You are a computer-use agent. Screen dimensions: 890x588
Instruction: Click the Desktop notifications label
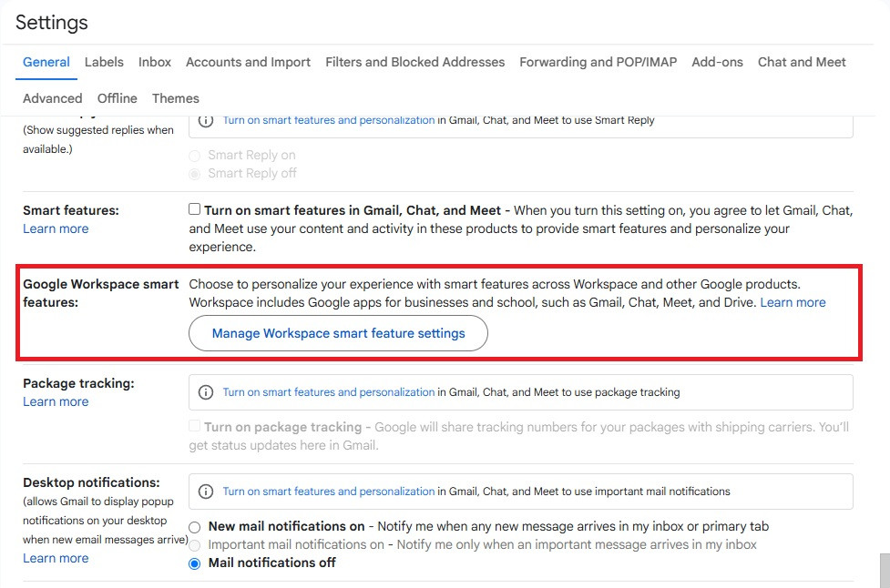[x=91, y=482]
